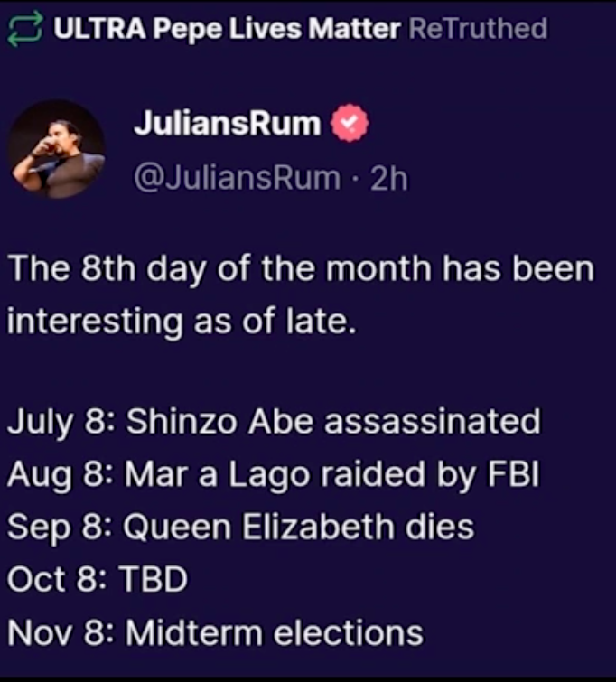Select the 'July 8' date text

coord(61,422)
